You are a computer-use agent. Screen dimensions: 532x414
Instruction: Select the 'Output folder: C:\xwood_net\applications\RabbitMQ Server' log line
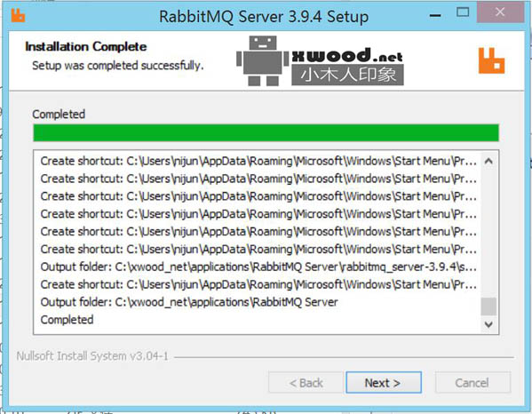(x=189, y=302)
